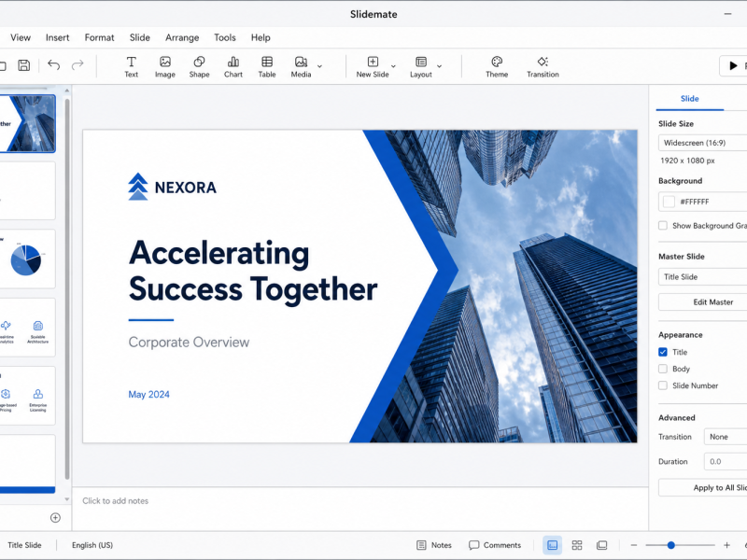
Task: Enable the Body appearance checkbox
Action: coord(663,369)
